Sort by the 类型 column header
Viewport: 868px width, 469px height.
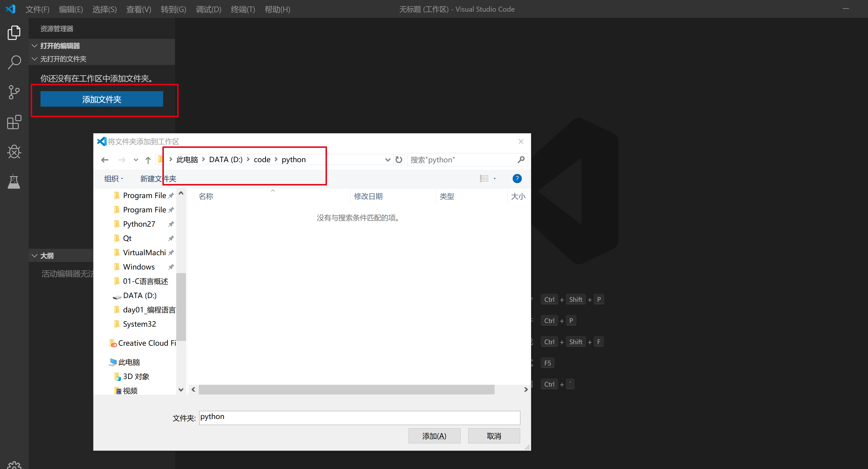pos(447,196)
